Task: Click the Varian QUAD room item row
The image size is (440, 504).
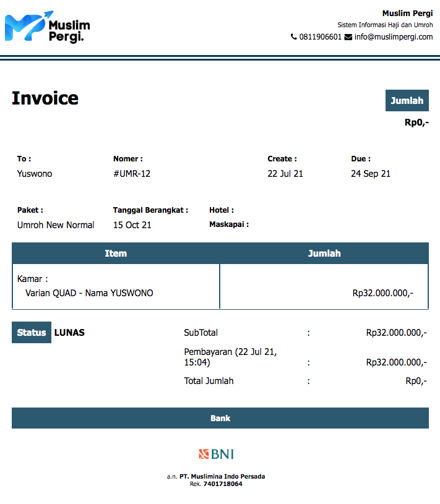Action: tap(89, 293)
